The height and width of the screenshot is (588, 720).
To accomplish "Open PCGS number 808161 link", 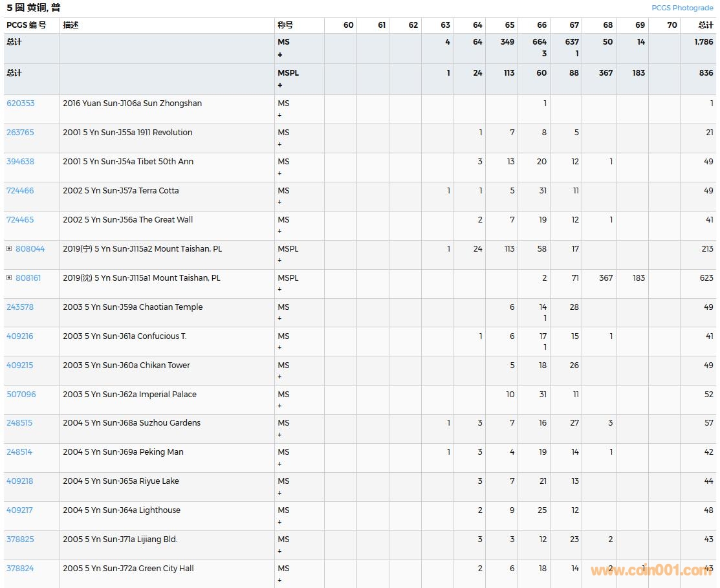I will click(28, 278).
